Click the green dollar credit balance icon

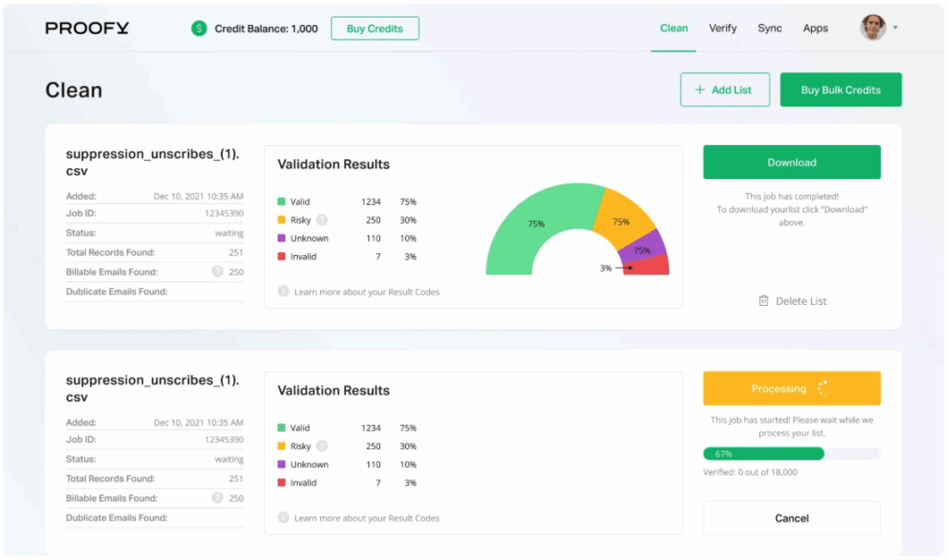click(x=199, y=29)
